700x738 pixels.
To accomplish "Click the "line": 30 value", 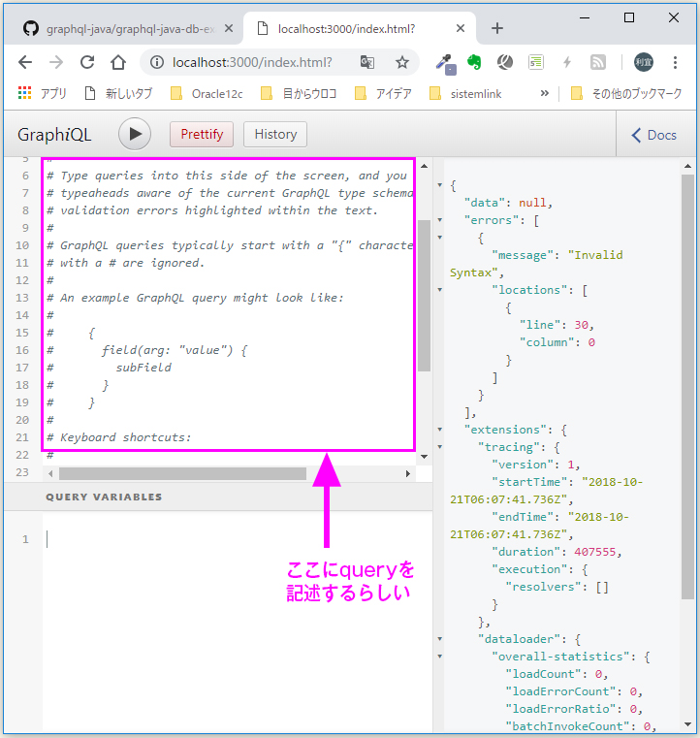I will coord(581,325).
